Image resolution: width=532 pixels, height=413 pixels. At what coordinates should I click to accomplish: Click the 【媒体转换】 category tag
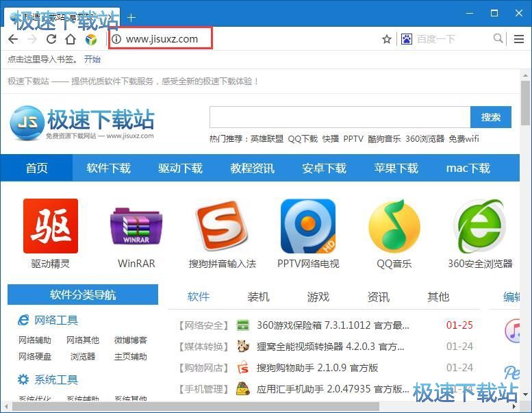click(203, 347)
